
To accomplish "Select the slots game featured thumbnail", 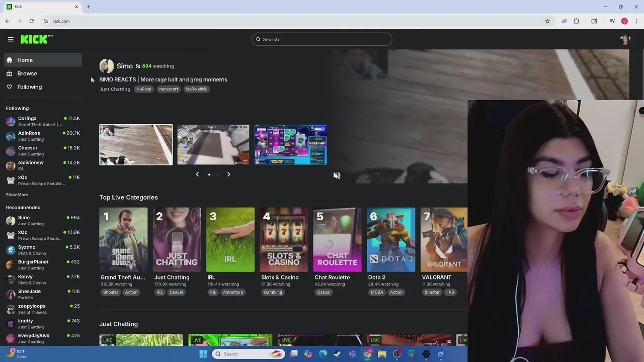I will point(291,145).
